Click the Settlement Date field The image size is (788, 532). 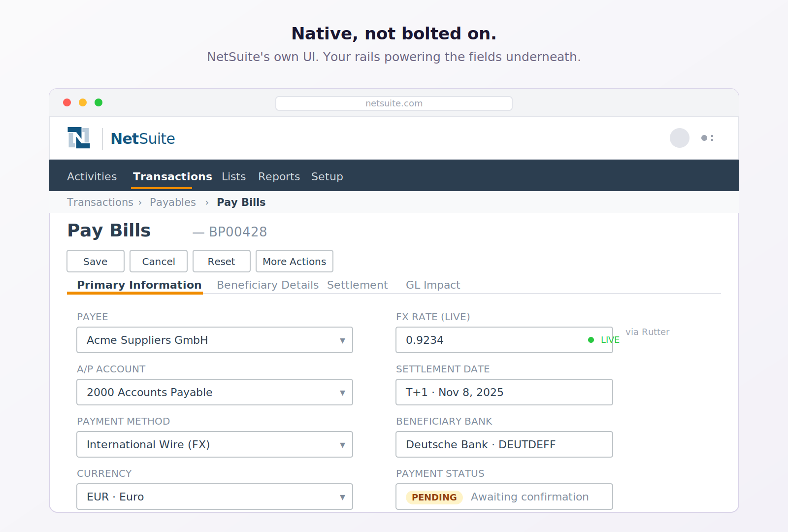(504, 392)
